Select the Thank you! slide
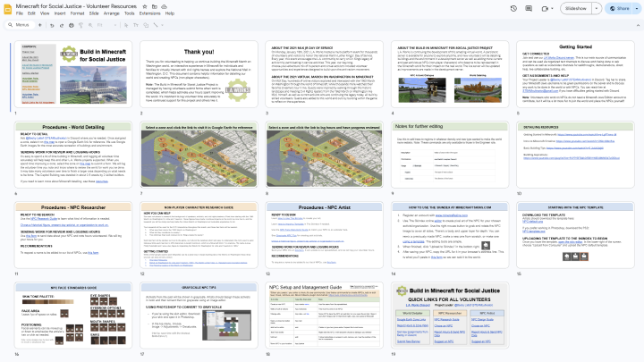The height and width of the screenshot is (362, 644). point(199,74)
